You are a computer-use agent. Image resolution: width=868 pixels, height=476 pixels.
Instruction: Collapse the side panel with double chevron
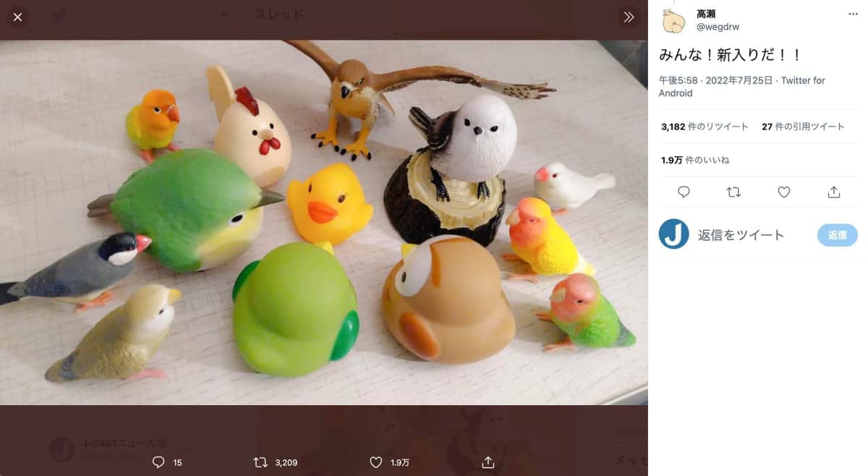(629, 17)
